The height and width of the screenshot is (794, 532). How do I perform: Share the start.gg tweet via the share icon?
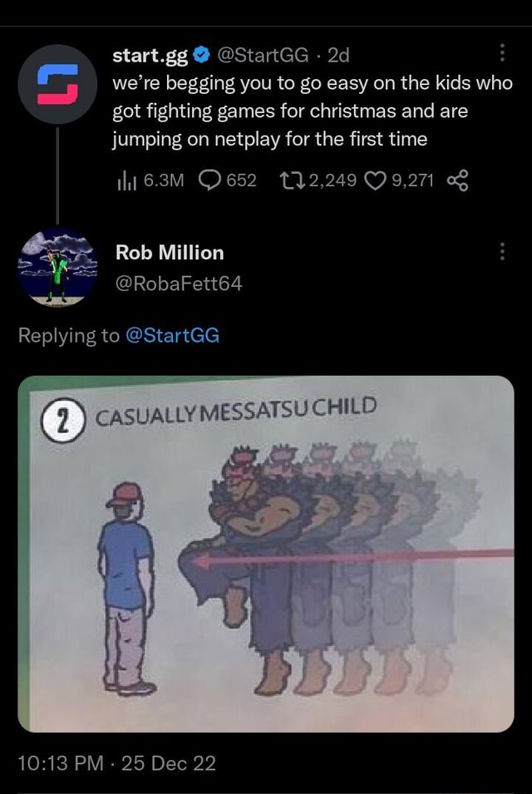click(458, 181)
